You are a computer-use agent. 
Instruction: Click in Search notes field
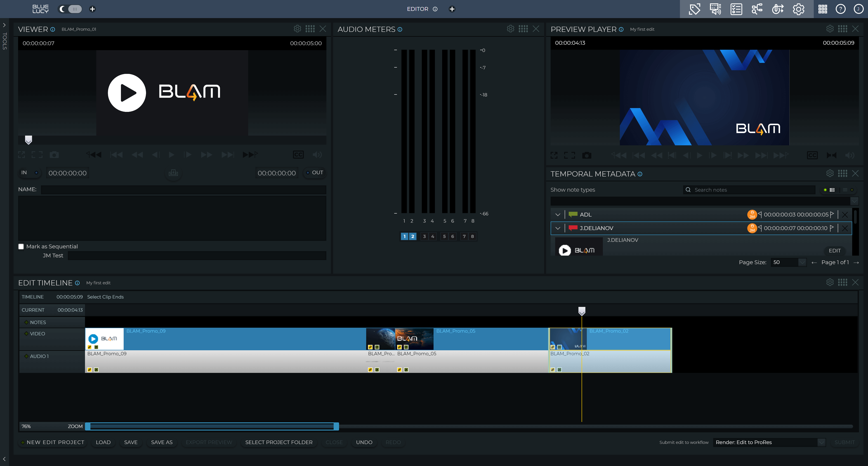(x=749, y=190)
